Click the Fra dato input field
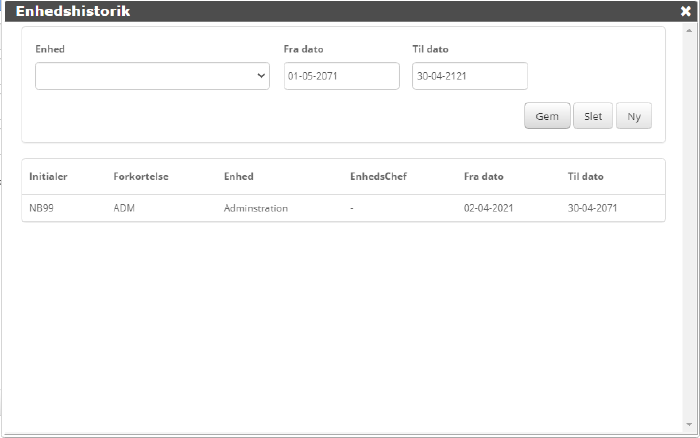 (341, 76)
